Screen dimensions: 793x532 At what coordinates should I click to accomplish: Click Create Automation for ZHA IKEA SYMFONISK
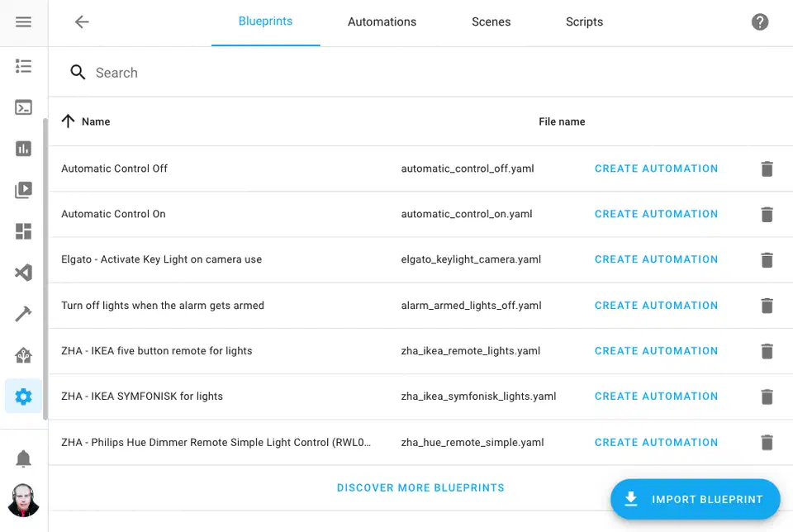[x=656, y=396]
